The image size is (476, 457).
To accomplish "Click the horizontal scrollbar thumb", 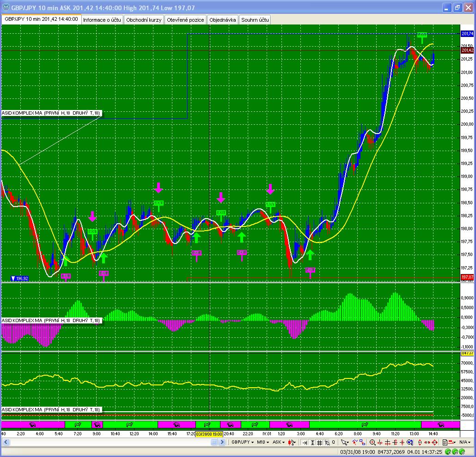I will point(214,442).
